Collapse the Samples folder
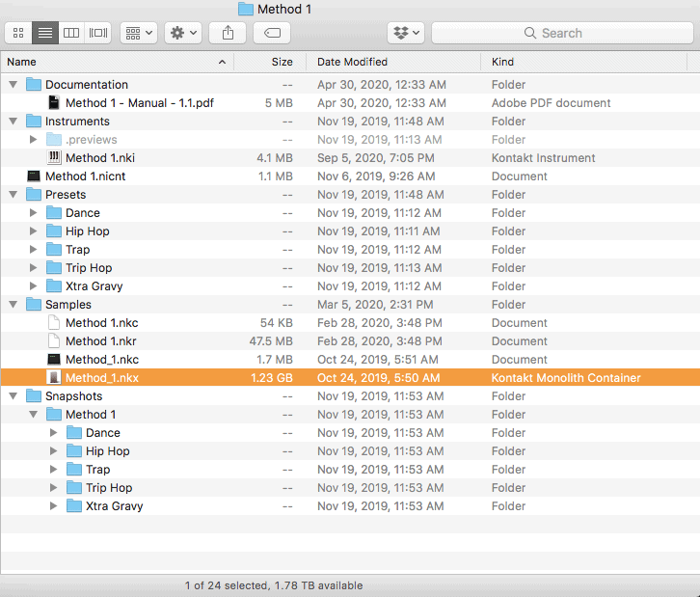The width and height of the screenshot is (700, 597). pos(13,304)
